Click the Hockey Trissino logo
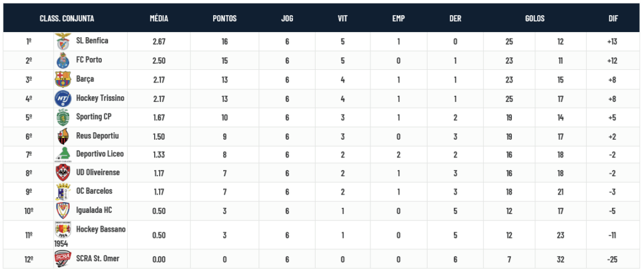The image size is (644, 272). pyautogui.click(x=62, y=99)
